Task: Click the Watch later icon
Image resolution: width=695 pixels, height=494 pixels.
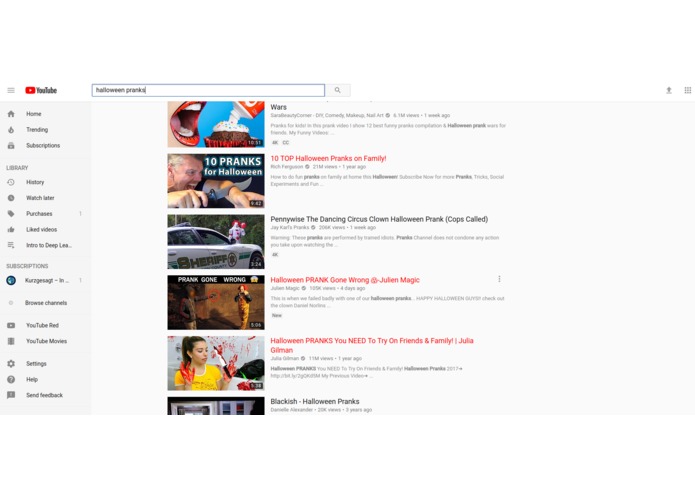Action: tap(11, 198)
